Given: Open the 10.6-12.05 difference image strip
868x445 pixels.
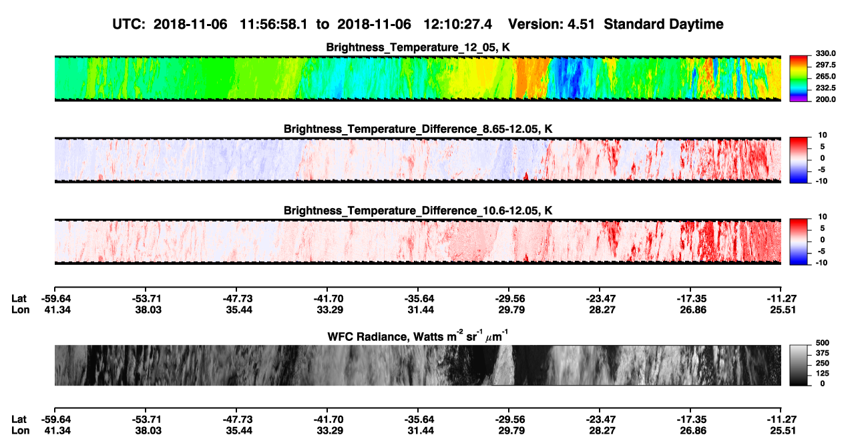Looking at the screenshot, I should 417,242.
